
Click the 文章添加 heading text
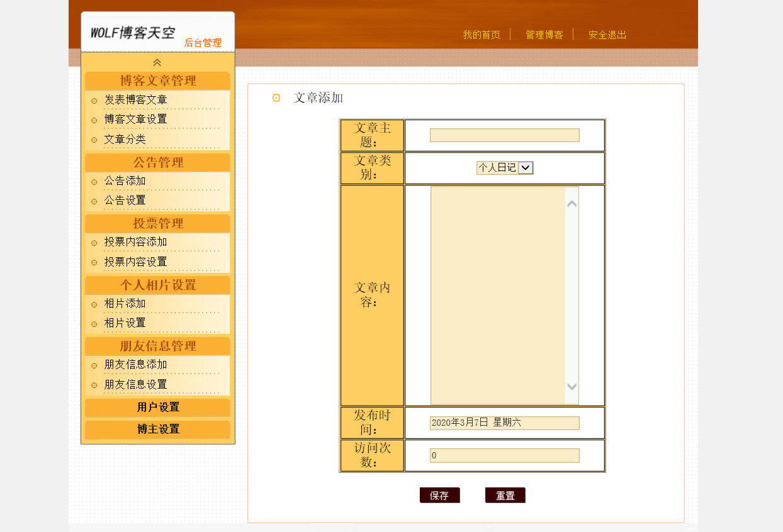coord(318,97)
